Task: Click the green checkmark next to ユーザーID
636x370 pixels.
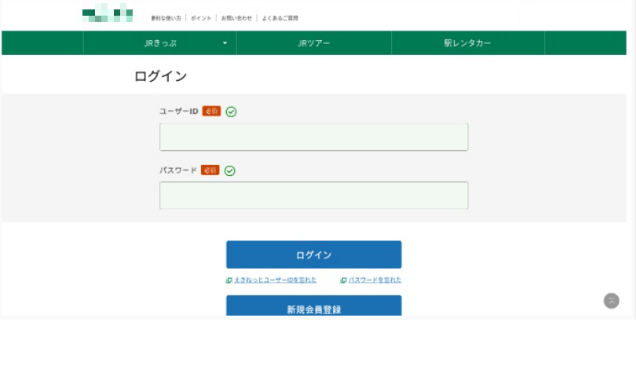Action: coord(231,112)
